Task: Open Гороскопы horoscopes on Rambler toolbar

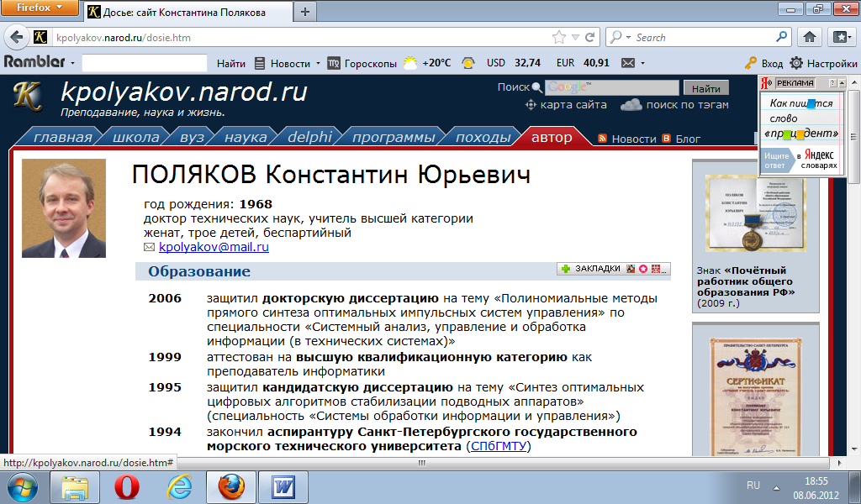Action: pyautogui.click(x=362, y=63)
